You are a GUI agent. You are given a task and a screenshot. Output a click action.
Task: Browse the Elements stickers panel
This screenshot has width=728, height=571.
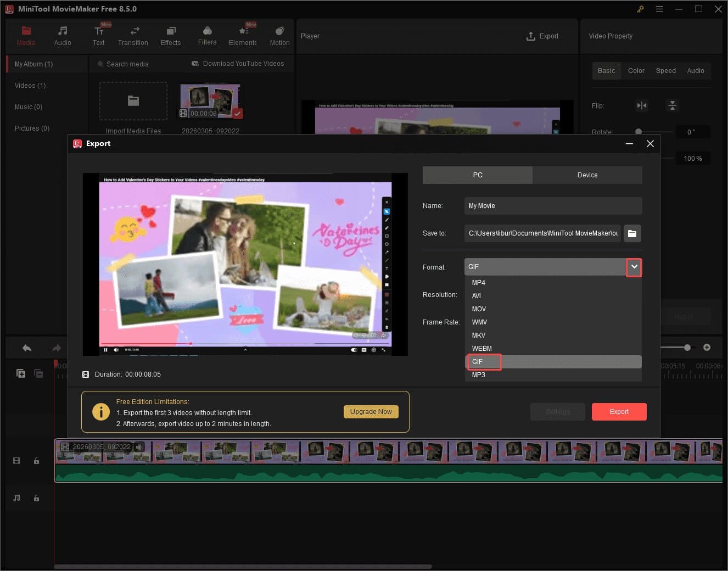coord(242,35)
